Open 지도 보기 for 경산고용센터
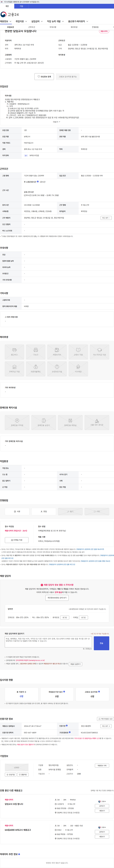 click(x=106, y=726)
